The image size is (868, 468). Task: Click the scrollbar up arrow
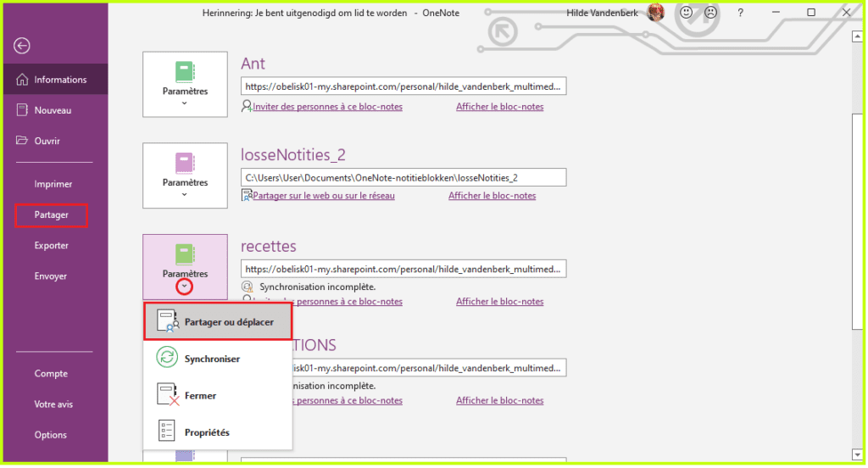[857, 36]
